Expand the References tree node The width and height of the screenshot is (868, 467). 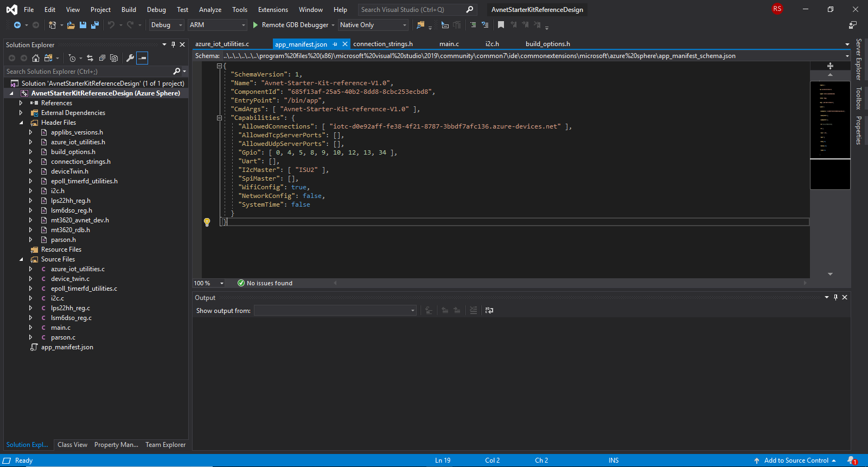(21, 103)
